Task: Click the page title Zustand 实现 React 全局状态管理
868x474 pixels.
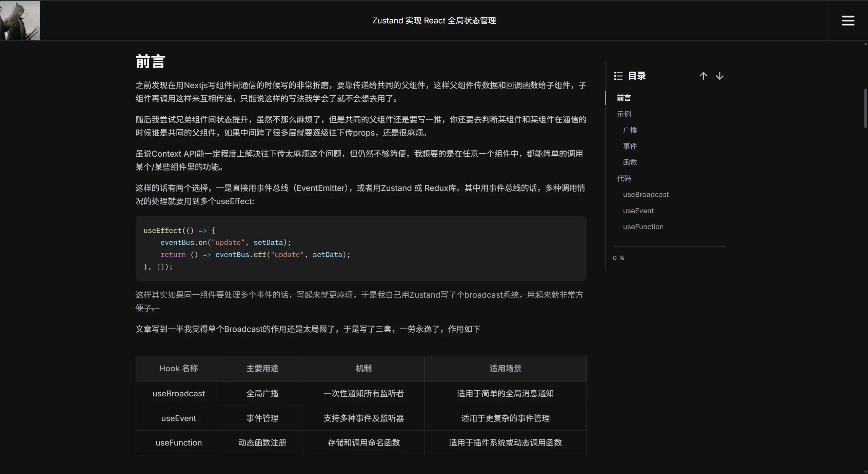Action: (434, 20)
